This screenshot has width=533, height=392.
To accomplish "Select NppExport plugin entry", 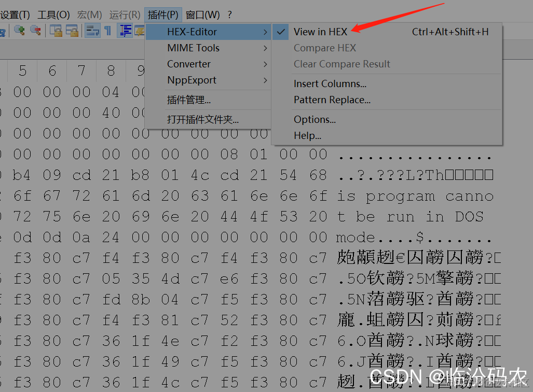I will 208,80.
